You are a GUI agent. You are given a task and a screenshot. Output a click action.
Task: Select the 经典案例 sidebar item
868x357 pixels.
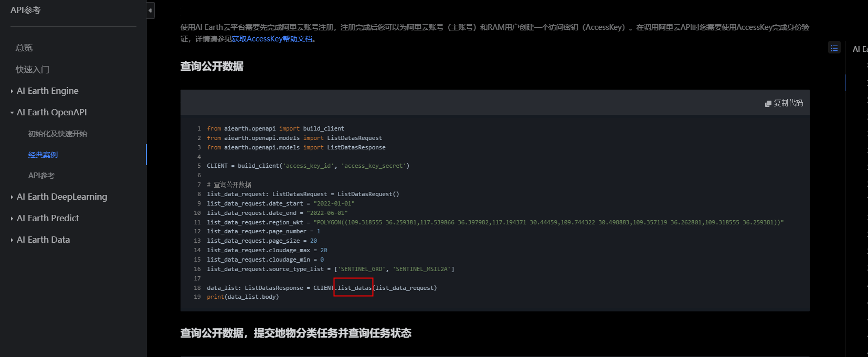click(43, 155)
